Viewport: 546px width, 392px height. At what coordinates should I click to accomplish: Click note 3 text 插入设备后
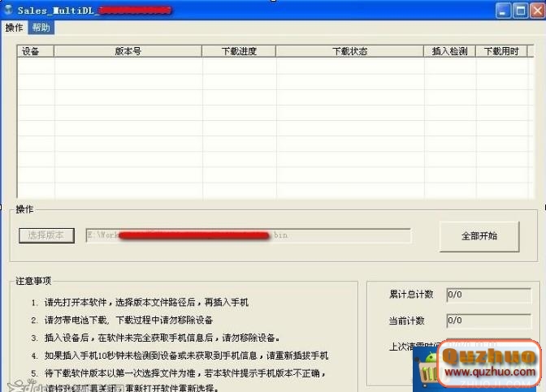pyautogui.click(x=67, y=338)
